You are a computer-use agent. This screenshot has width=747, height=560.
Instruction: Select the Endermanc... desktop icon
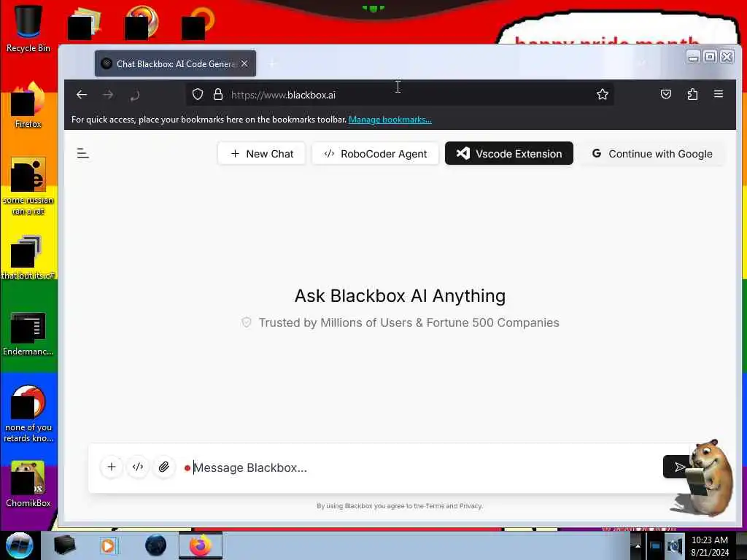click(28, 334)
